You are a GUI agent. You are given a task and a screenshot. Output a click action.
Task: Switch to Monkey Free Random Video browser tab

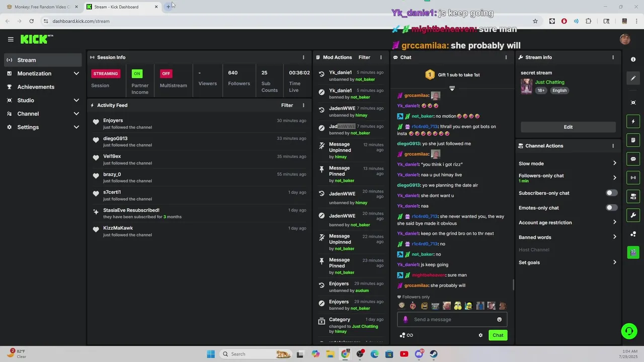(x=42, y=7)
